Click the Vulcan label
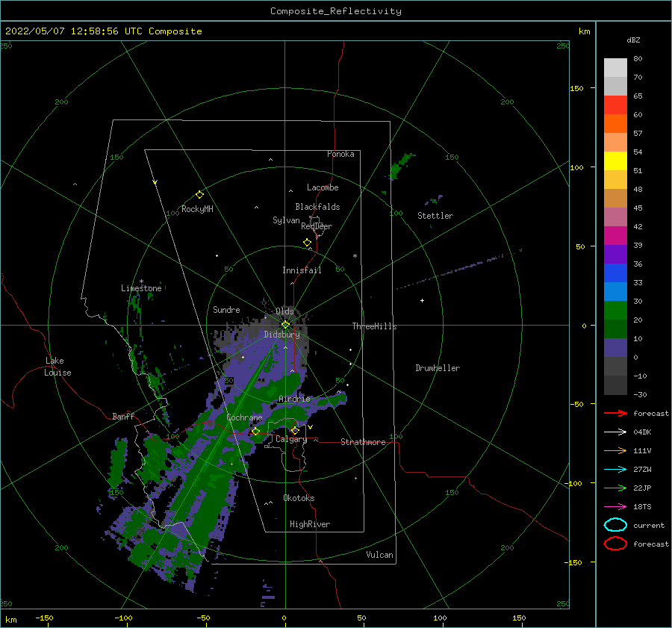The height and width of the screenshot is (628, 672). (380, 555)
